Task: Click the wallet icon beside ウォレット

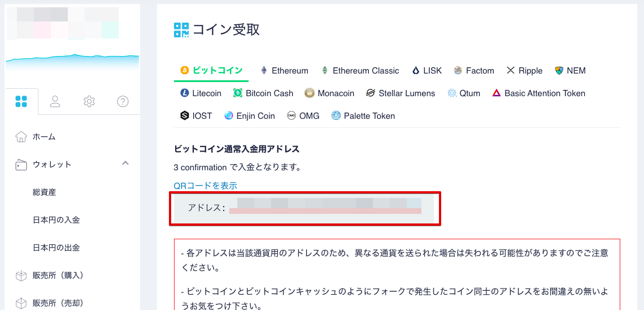Action: [20, 165]
